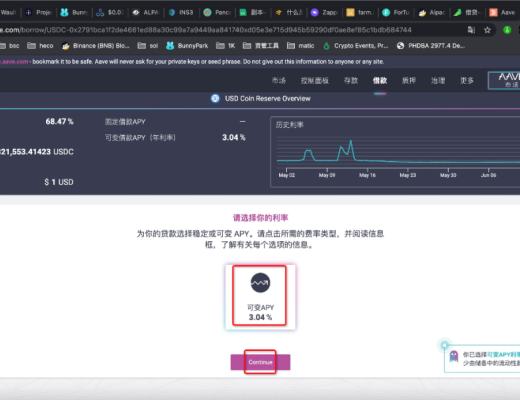
Task: Open the BunnyPark bookmark
Action: point(187,46)
